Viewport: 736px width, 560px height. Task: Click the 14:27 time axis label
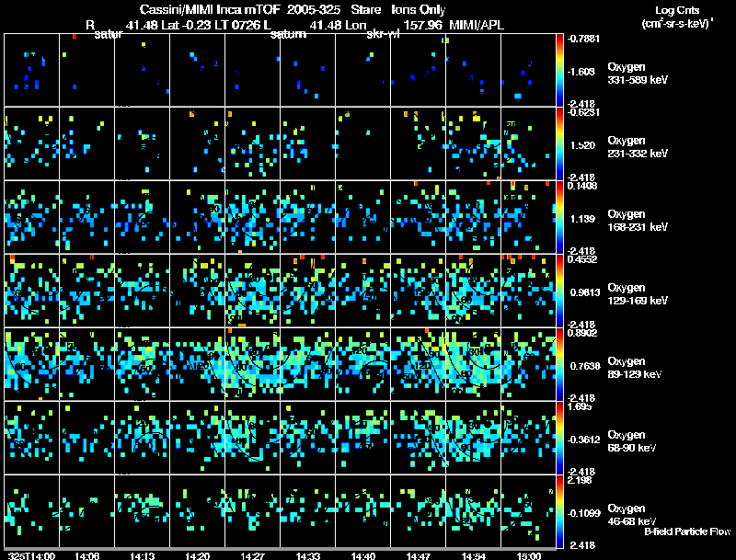252,555
